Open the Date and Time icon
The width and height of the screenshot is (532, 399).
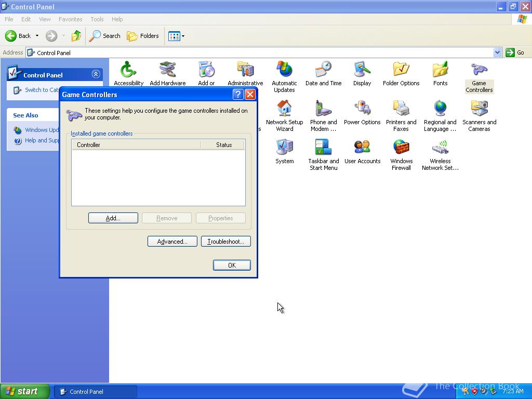click(323, 74)
